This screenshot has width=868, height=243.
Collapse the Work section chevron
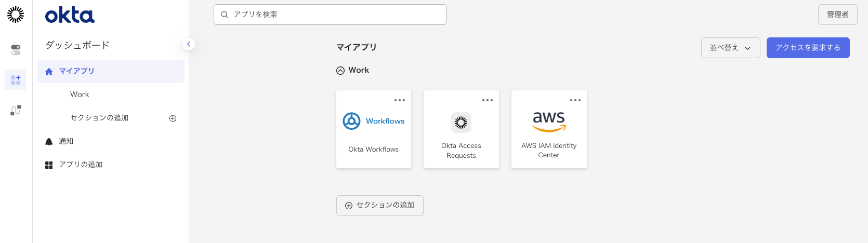click(x=340, y=71)
